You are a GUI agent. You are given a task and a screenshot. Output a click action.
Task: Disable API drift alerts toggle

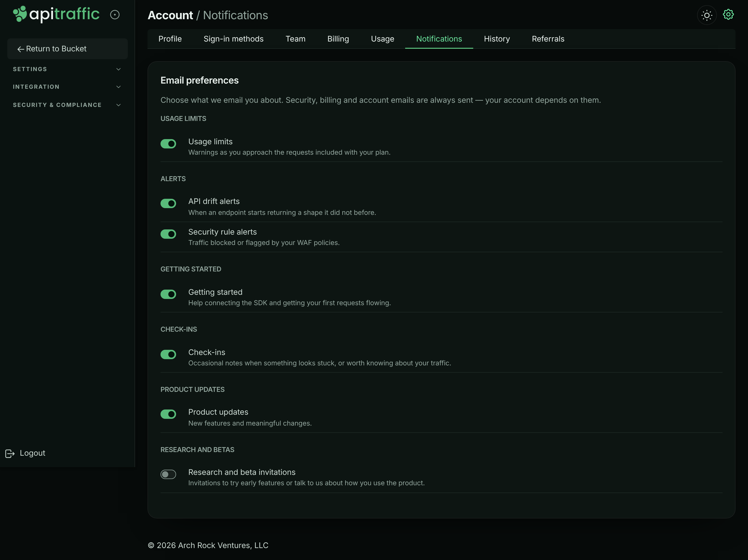click(x=168, y=203)
